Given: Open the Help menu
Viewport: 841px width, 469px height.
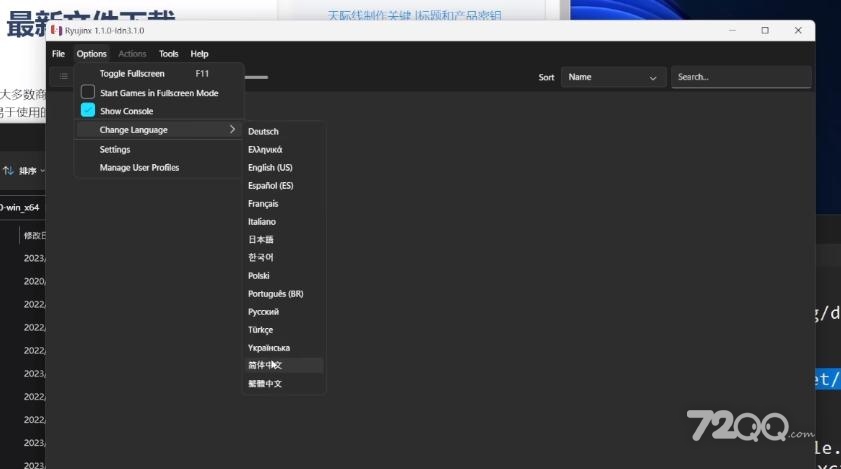Looking at the screenshot, I should [199, 54].
